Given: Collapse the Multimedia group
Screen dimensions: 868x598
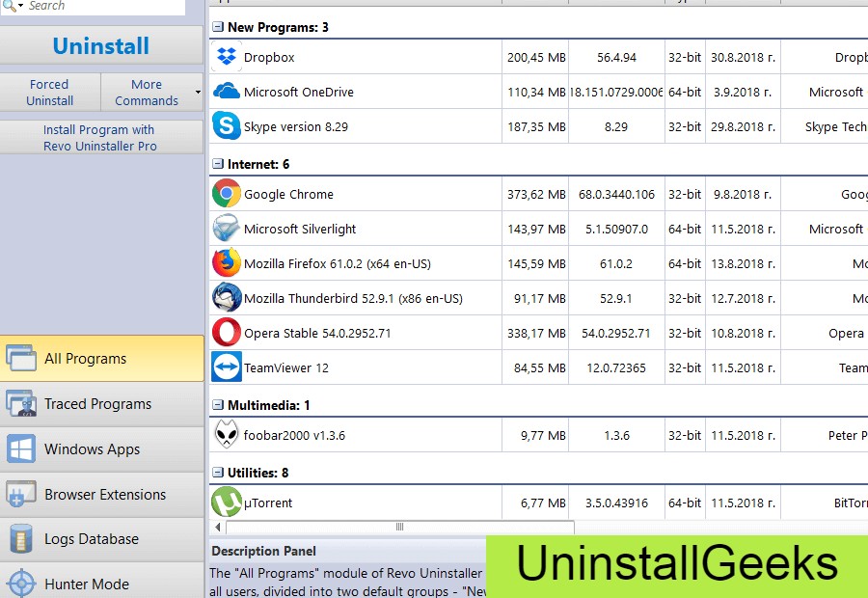Looking at the screenshot, I should coord(218,405).
